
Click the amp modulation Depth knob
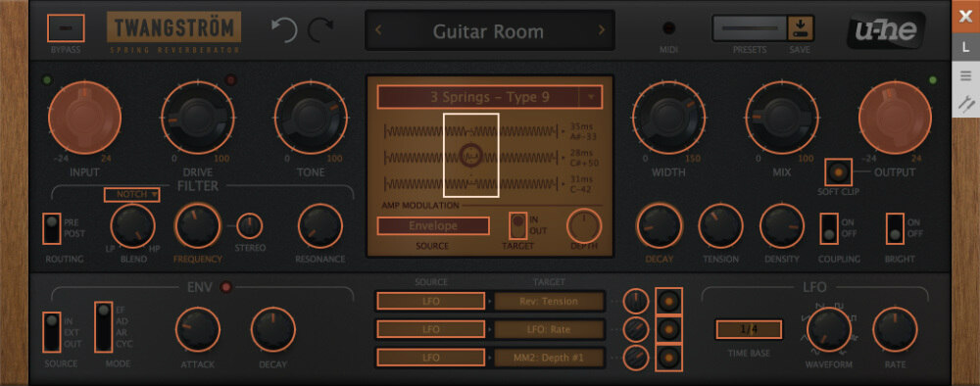pyautogui.click(x=584, y=225)
